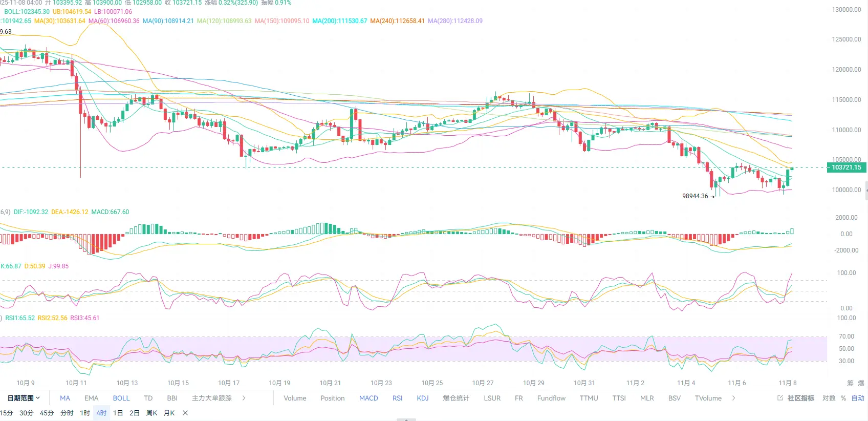Click the MA(120):108993.63 legend

pyautogui.click(x=224, y=21)
